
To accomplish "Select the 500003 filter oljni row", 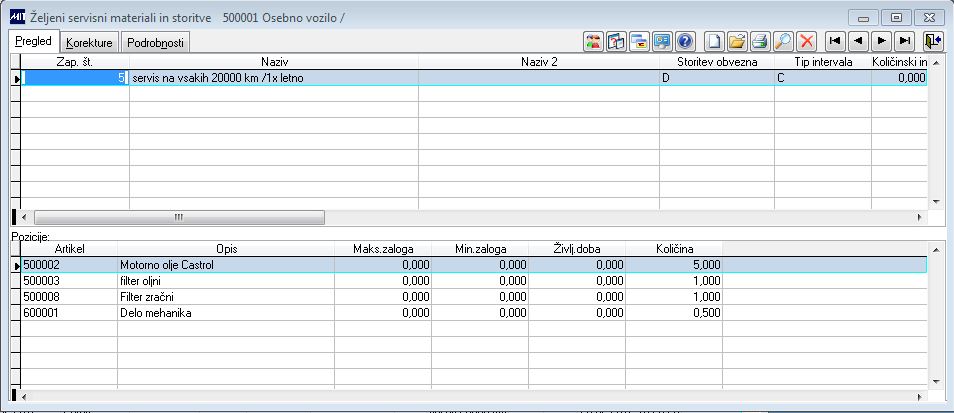I will (474, 281).
